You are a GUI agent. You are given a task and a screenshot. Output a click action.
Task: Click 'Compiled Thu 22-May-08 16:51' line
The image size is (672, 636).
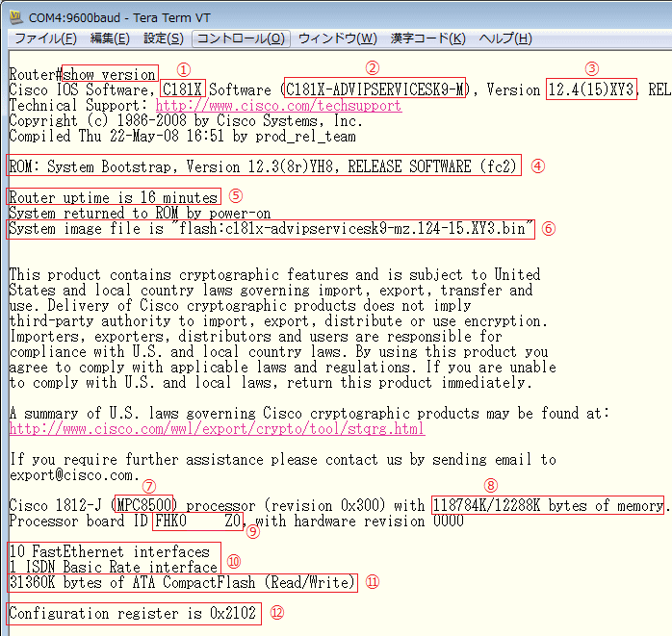point(183,137)
